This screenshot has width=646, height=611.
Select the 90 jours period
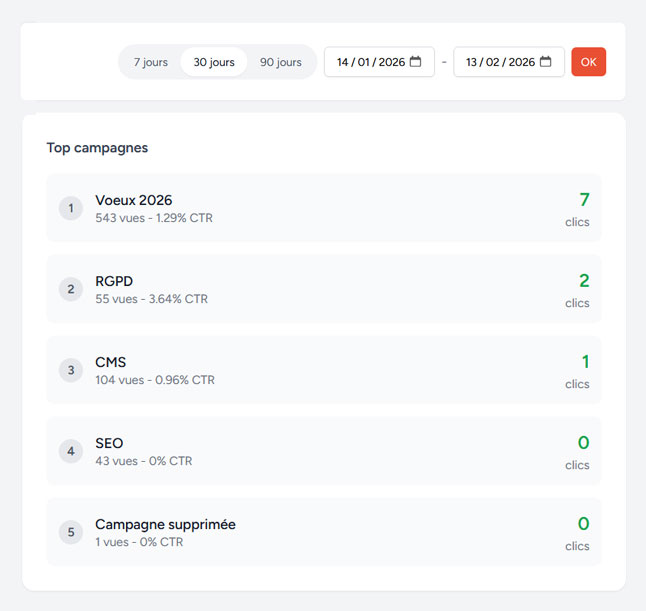pyautogui.click(x=281, y=62)
